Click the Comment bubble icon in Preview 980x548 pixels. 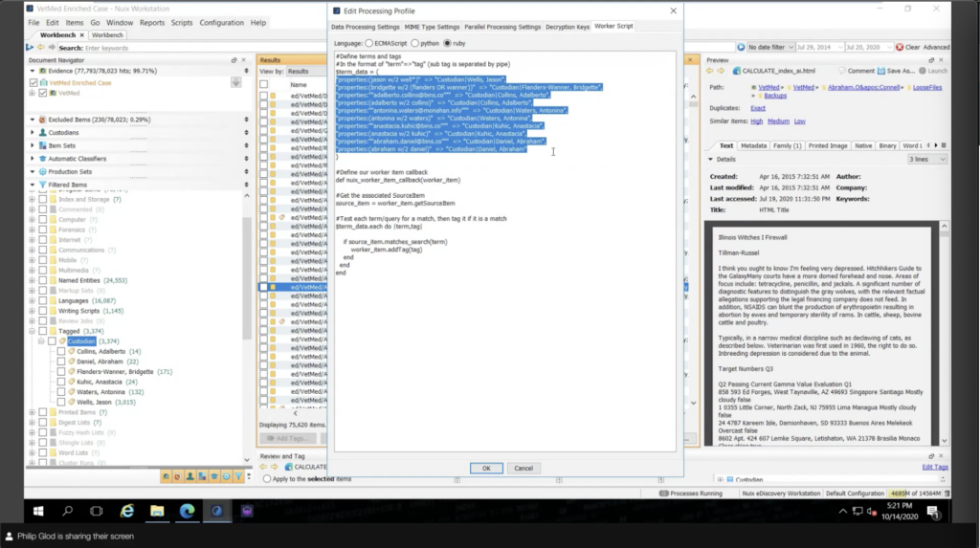pos(842,71)
